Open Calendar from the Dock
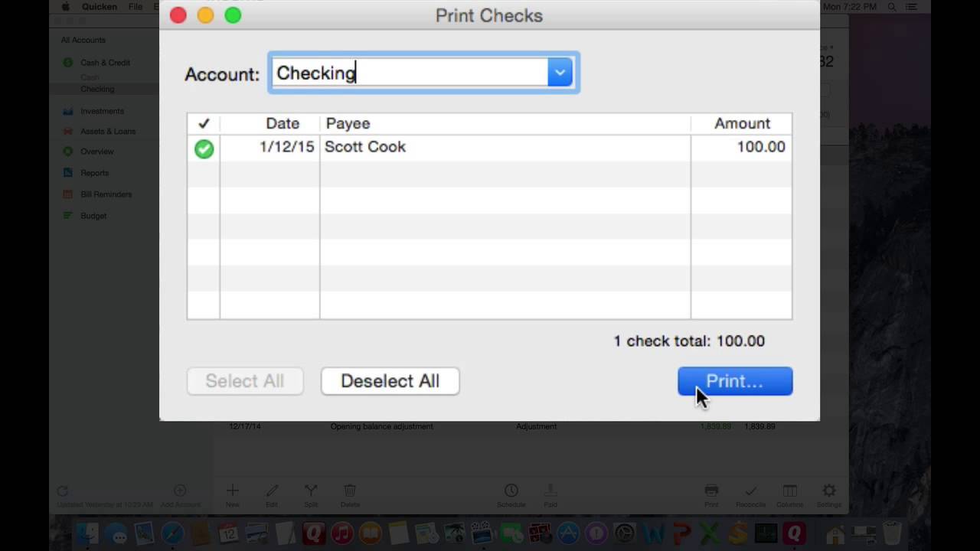 coord(228,533)
